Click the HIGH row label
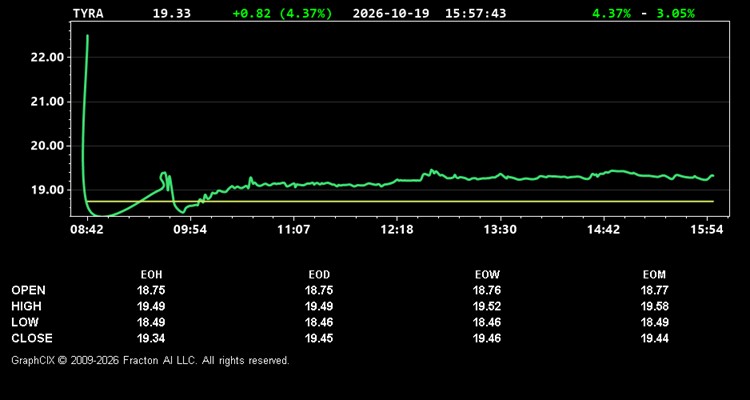The image size is (750, 400). [x=26, y=306]
